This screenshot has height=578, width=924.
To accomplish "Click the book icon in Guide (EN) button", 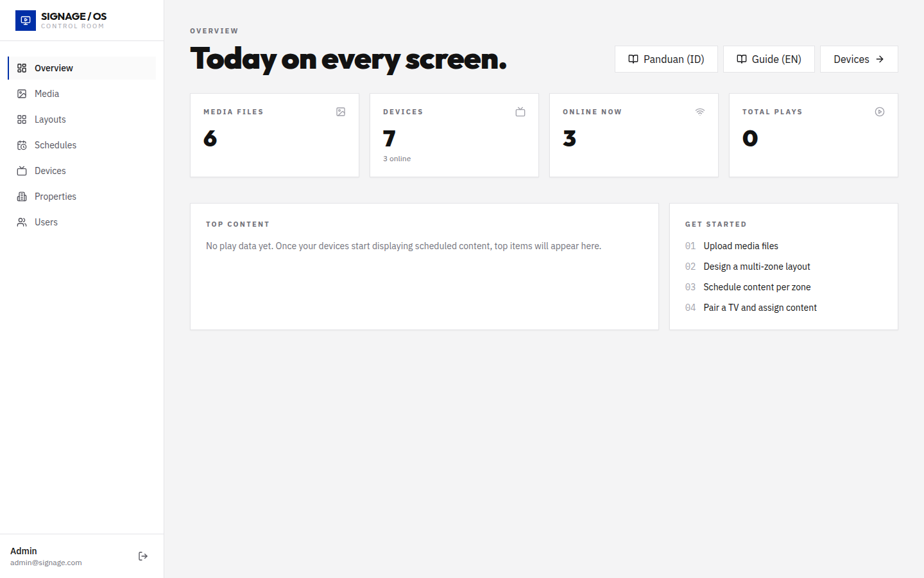I will [x=742, y=59].
